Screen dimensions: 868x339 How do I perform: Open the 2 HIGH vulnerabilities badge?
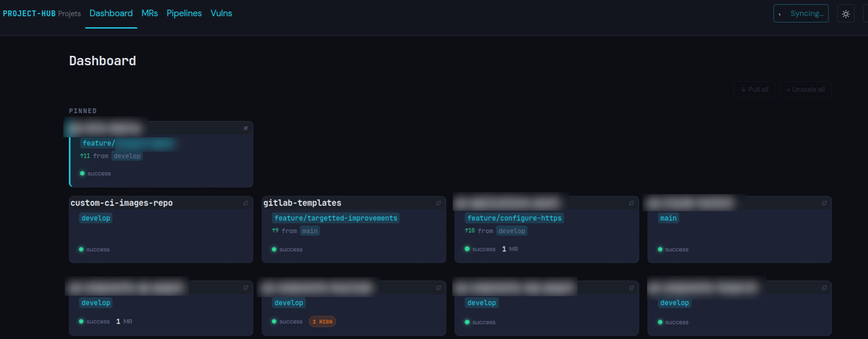point(323,321)
